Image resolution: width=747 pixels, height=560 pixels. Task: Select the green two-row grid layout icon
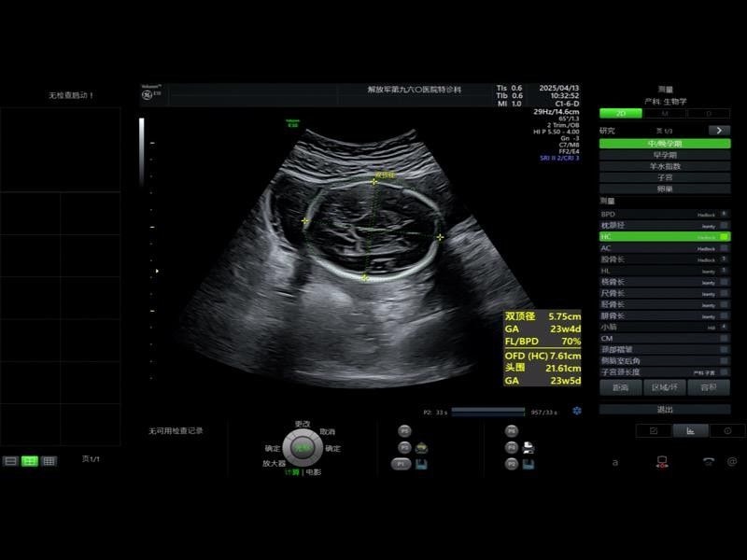click(x=30, y=461)
